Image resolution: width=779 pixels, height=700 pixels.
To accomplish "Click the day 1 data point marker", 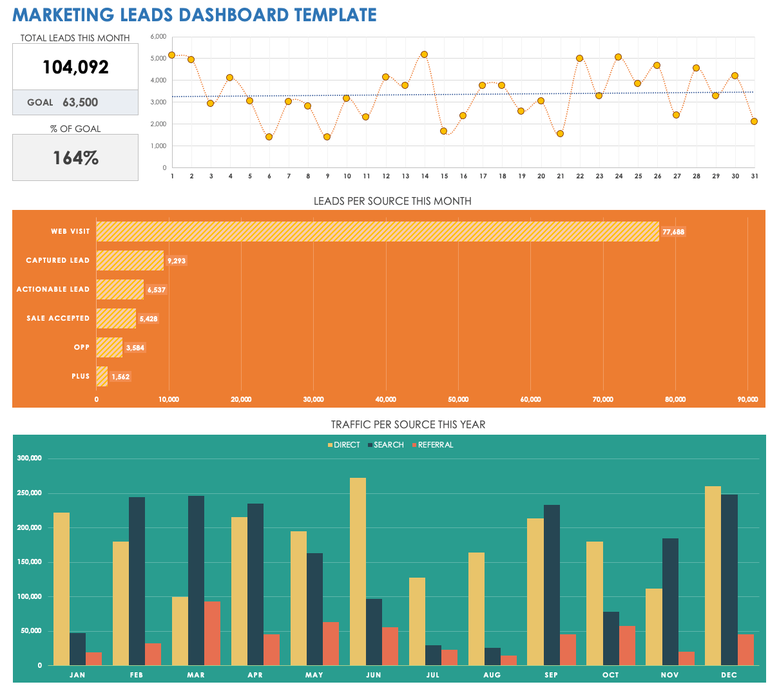I will pyautogui.click(x=171, y=55).
